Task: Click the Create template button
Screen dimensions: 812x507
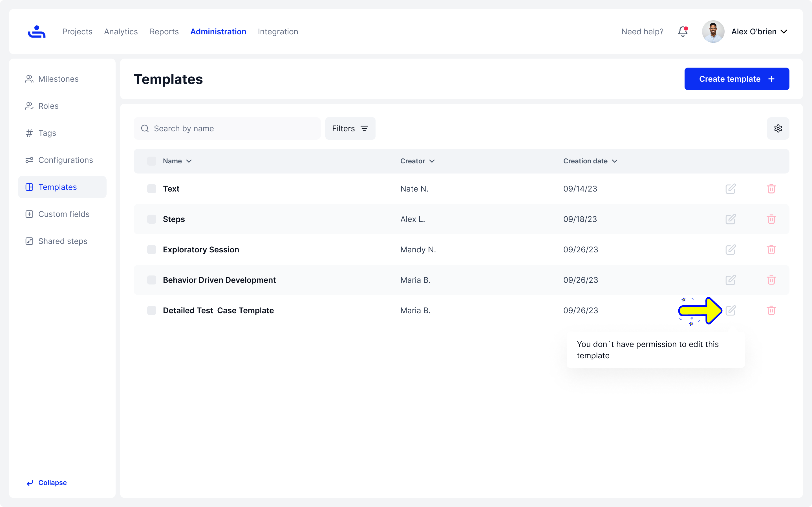Action: click(x=736, y=79)
